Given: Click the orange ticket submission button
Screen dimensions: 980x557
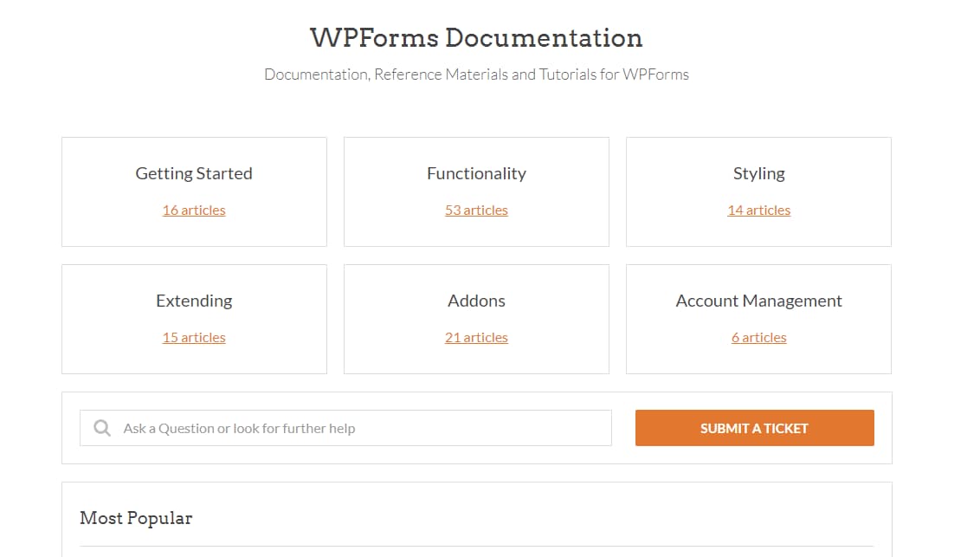Looking at the screenshot, I should click(754, 427).
